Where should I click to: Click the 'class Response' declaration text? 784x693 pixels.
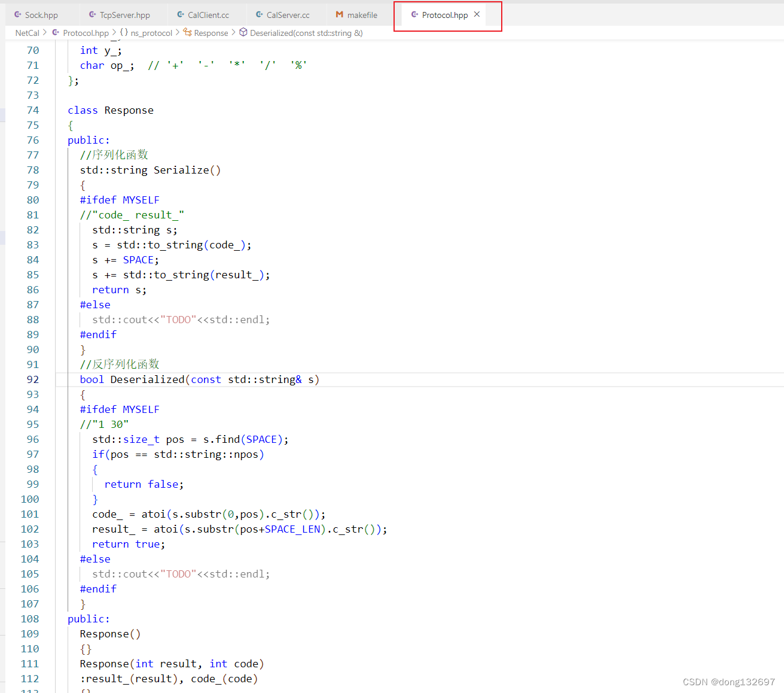111,110
